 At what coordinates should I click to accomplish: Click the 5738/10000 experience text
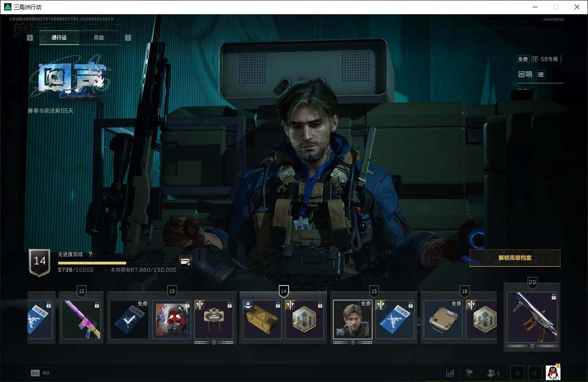(76, 270)
